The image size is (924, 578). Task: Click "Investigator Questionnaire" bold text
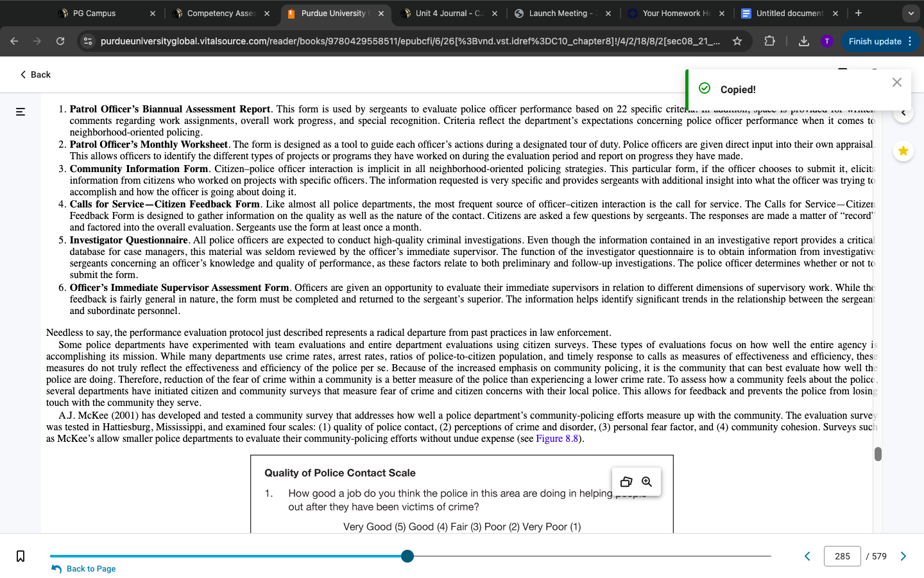coord(129,240)
